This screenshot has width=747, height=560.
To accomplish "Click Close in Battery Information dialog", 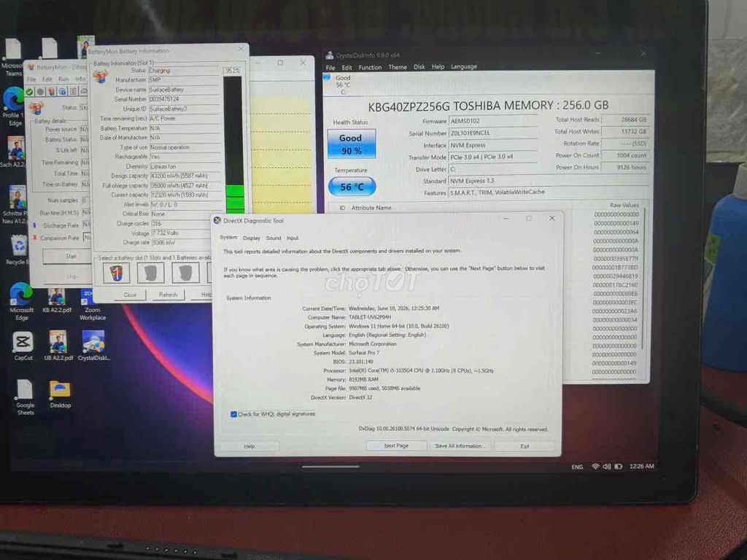I will coord(130,295).
